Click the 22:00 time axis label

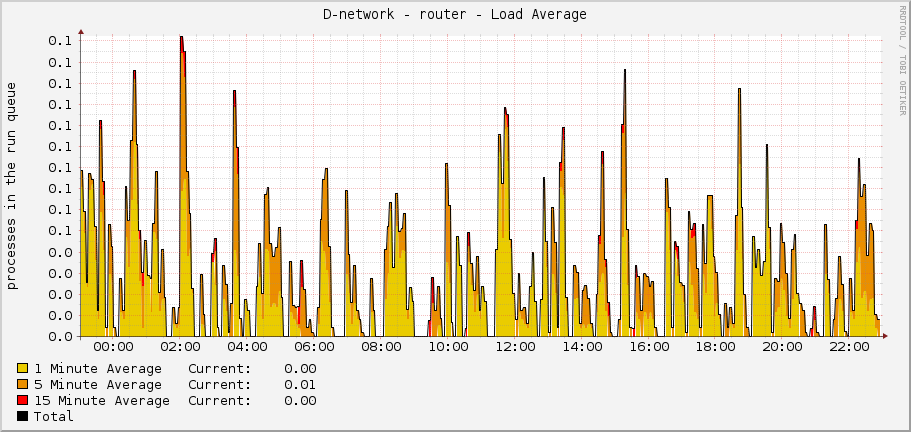tap(849, 347)
